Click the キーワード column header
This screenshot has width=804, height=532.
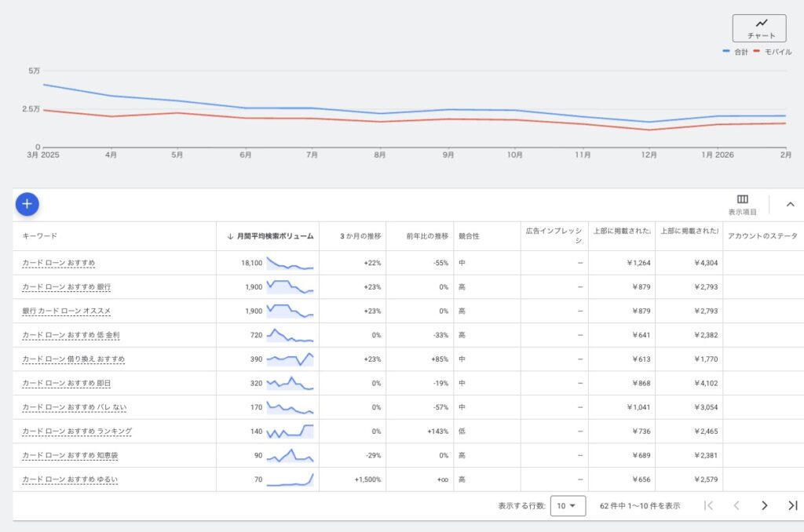39,236
